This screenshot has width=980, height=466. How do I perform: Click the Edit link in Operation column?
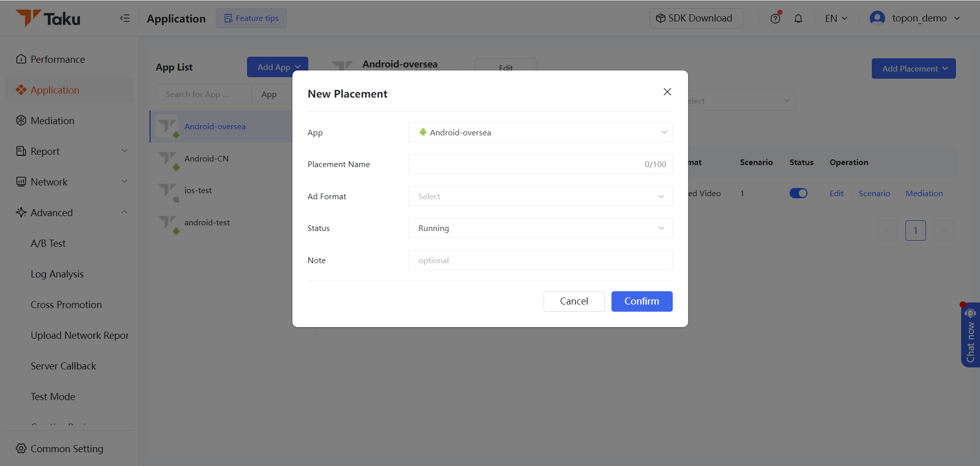(836, 193)
